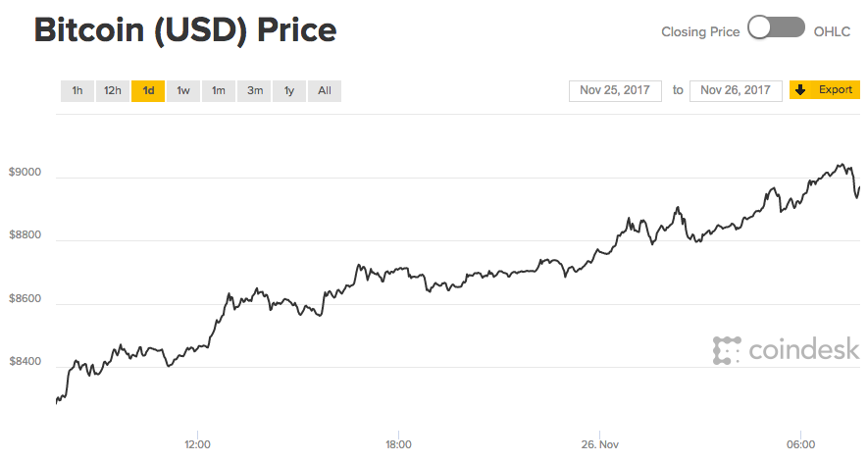Click the chart peak above $9000
Image resolution: width=868 pixels, height=462 pixels.
[841, 165]
